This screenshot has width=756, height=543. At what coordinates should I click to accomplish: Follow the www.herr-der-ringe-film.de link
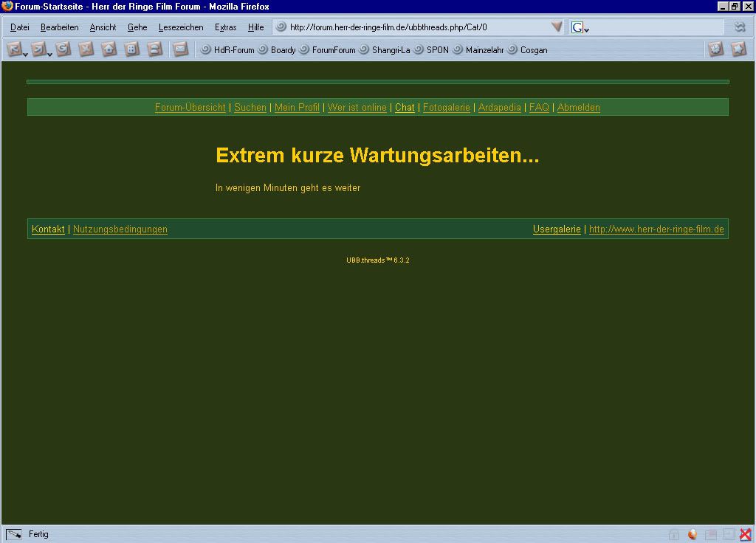tap(656, 229)
